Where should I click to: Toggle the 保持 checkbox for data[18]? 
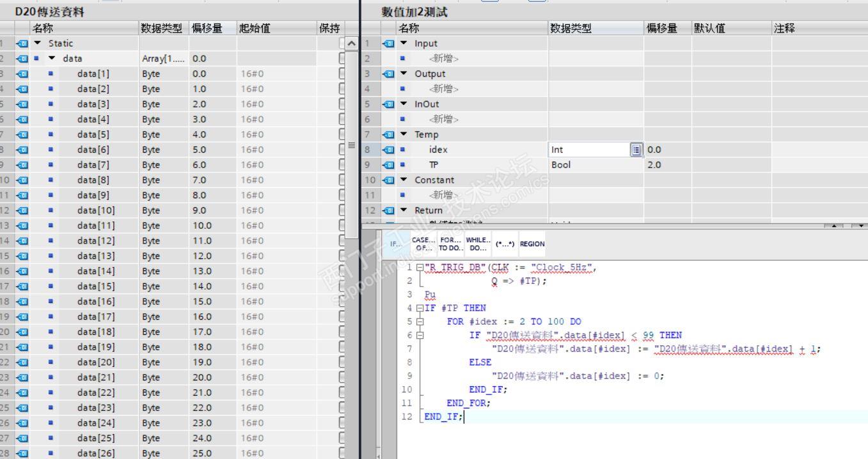(x=342, y=332)
